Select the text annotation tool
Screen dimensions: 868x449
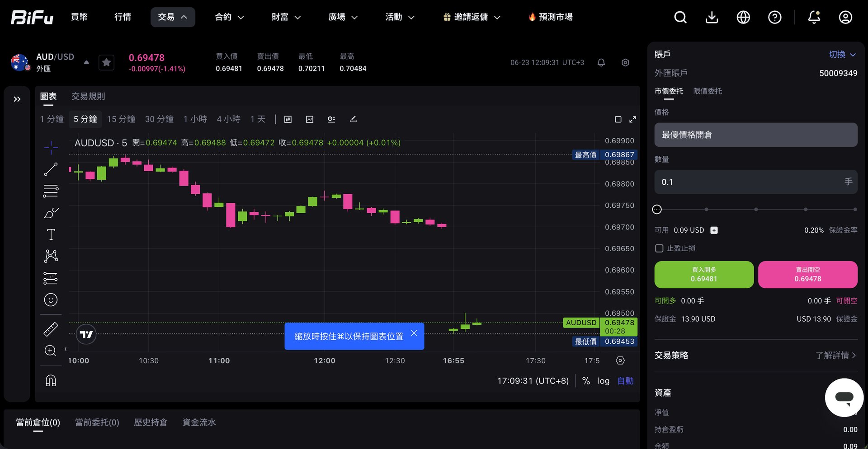(x=51, y=234)
